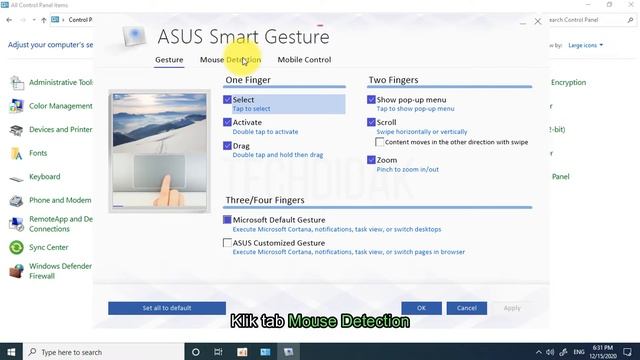The image size is (640, 360).
Task: Click the forward arrow in Control Panel
Action: pos(23,20)
